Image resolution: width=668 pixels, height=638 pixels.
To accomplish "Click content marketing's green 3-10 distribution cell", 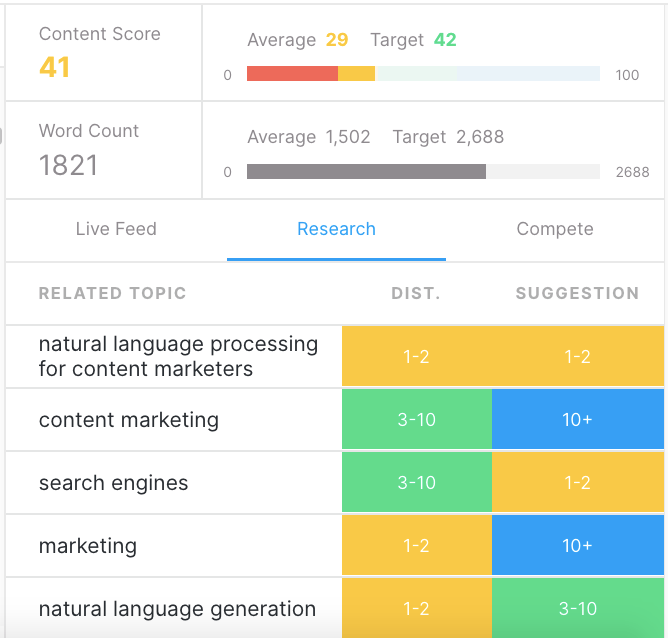I will [416, 420].
